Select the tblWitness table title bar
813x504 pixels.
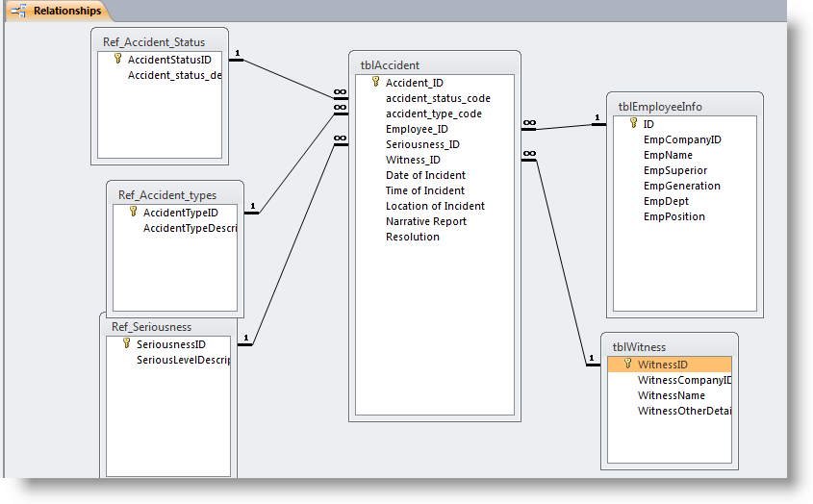point(669,347)
